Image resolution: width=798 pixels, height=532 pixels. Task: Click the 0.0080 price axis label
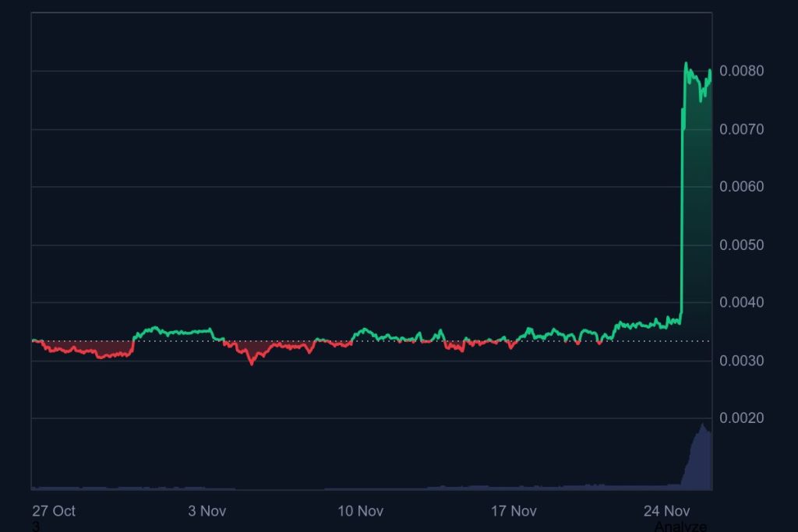coord(742,72)
